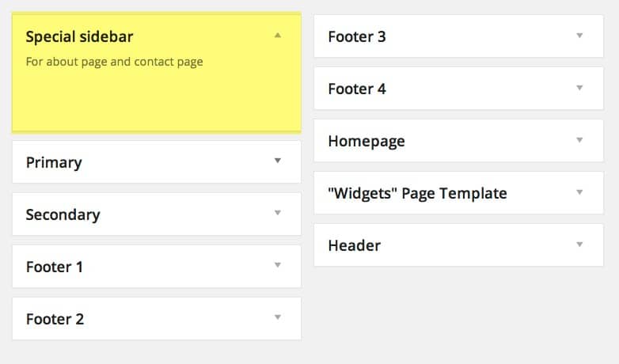Image resolution: width=619 pixels, height=364 pixels.
Task: Expand the Header widget area arrow
Action: click(x=579, y=245)
